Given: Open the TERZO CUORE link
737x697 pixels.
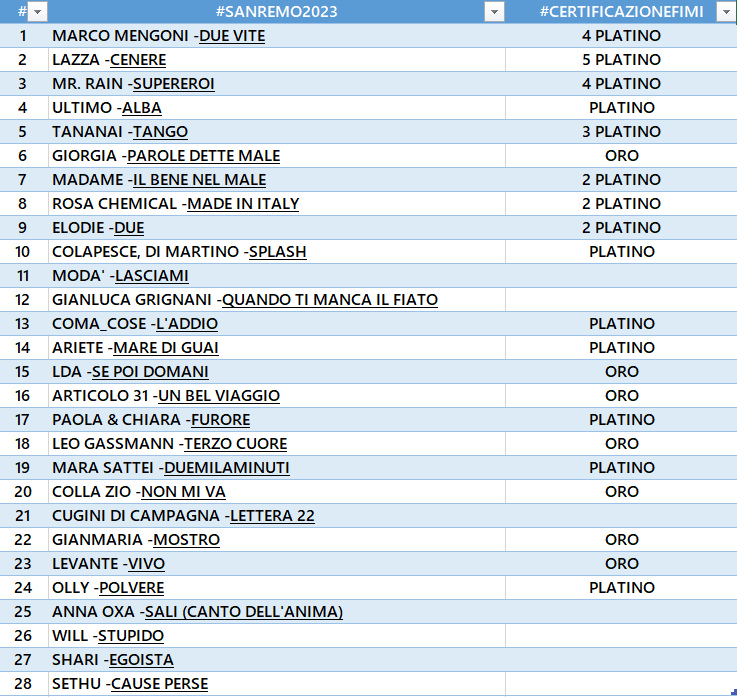Looking at the screenshot, I should pos(235,443).
